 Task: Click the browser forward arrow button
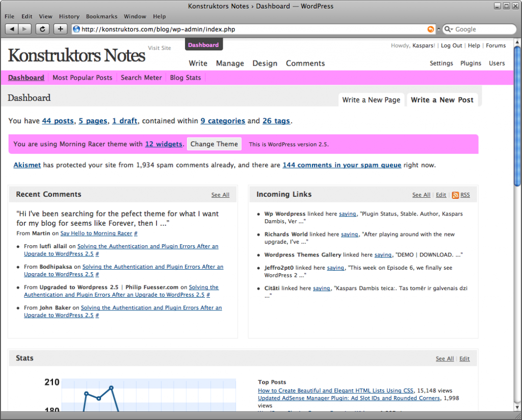(25, 29)
